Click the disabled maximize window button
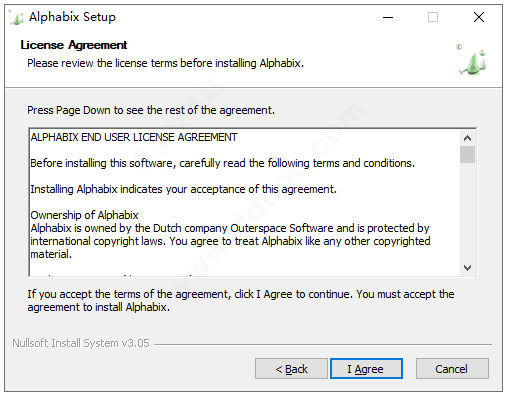This screenshot has height=397, width=507. 433,17
